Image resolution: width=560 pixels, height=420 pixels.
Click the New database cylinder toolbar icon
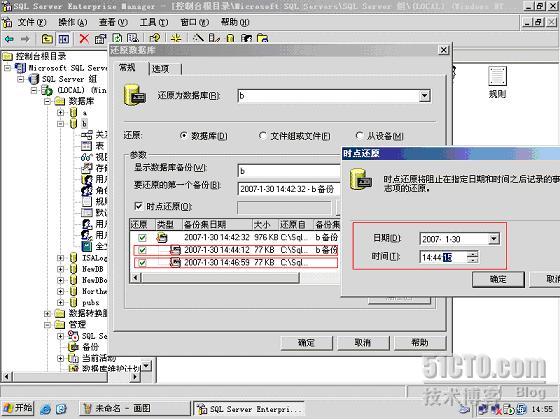[x=230, y=38]
